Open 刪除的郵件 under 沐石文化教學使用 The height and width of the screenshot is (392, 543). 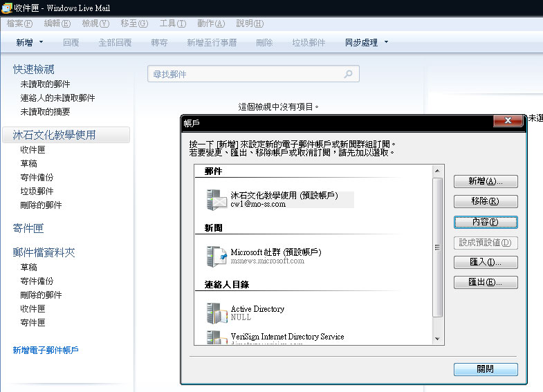click(41, 205)
